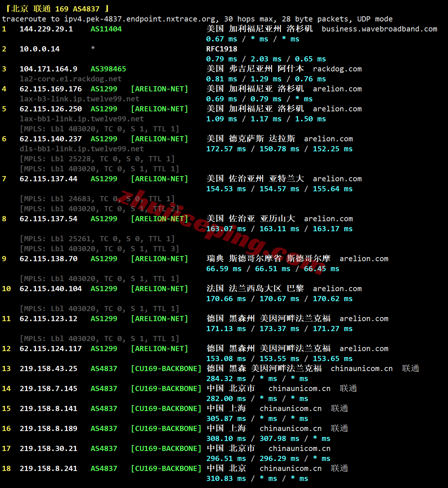Select IP 62.115.124.117 in hop 12
Image resolution: width=448 pixels, height=488 pixels.
(51, 349)
